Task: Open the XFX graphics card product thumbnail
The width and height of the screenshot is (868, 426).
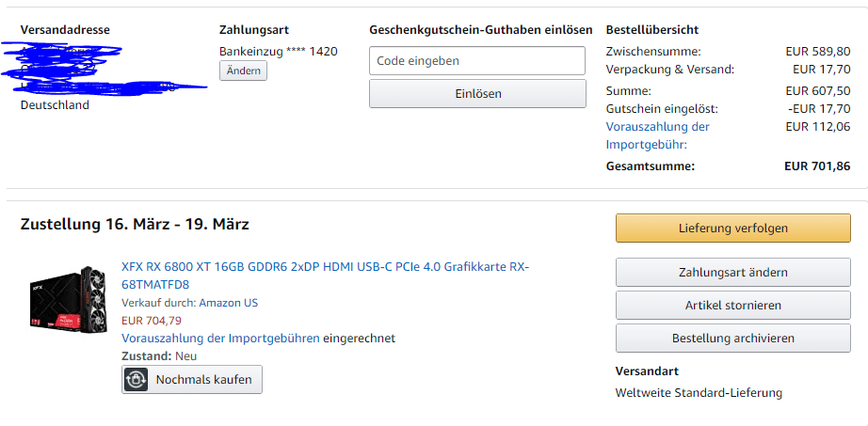Action: (68, 296)
